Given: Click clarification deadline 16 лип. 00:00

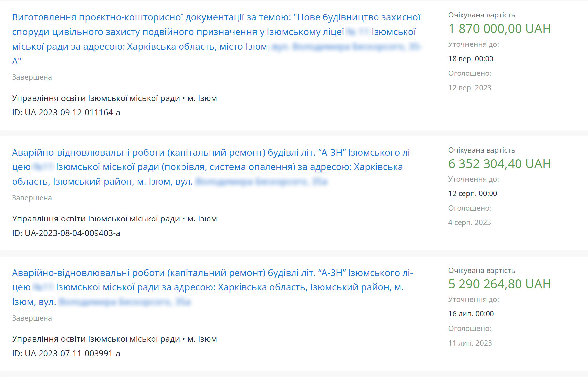Looking at the screenshot, I should (471, 314).
